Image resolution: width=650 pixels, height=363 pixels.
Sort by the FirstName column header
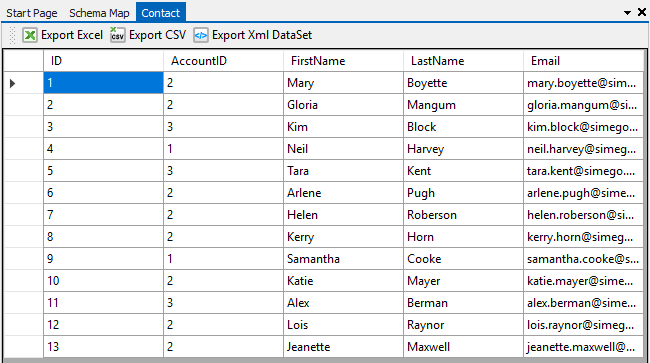point(343,61)
